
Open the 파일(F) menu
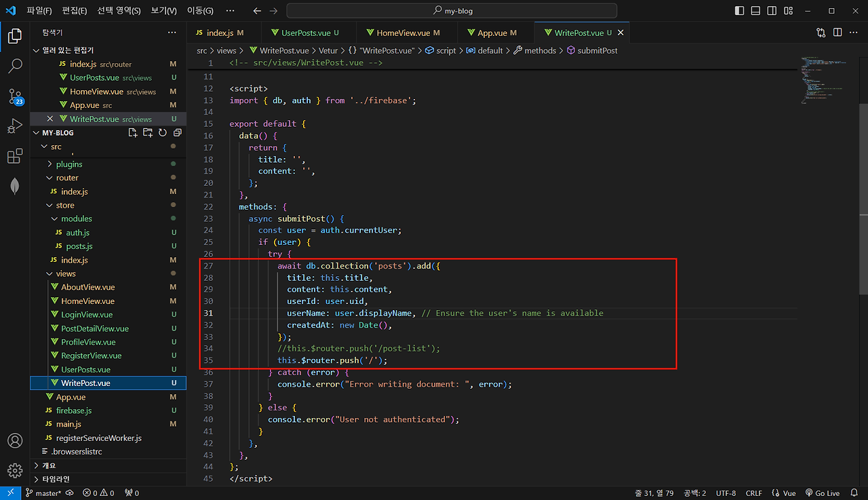[x=39, y=11]
